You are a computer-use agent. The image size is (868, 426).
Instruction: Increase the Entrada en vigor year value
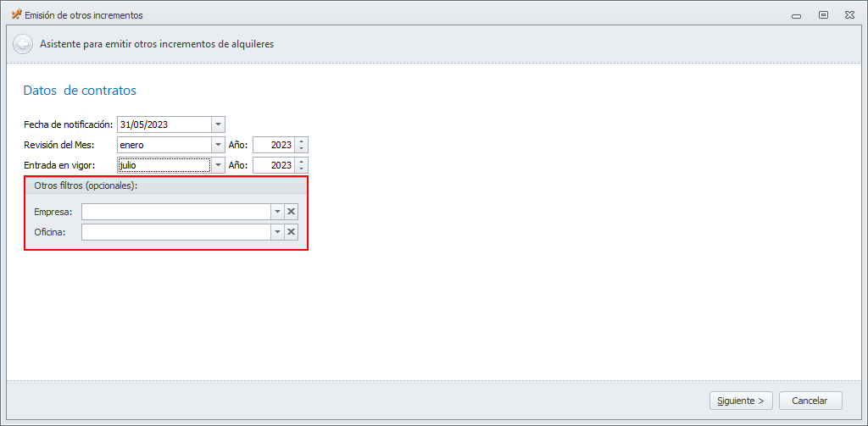coord(301,162)
